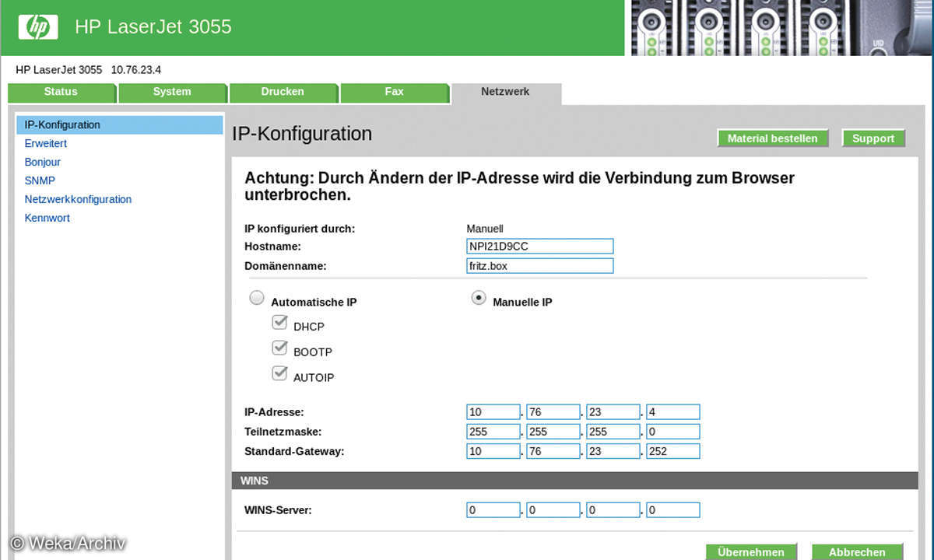
Task: Open the Netzwerkkonfiguration sidebar link
Action: (x=78, y=199)
